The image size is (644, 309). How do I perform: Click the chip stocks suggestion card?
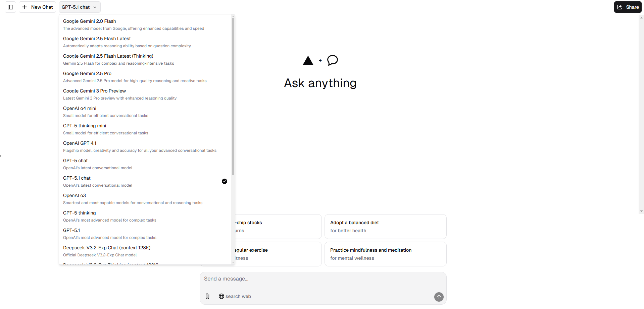coord(278,227)
